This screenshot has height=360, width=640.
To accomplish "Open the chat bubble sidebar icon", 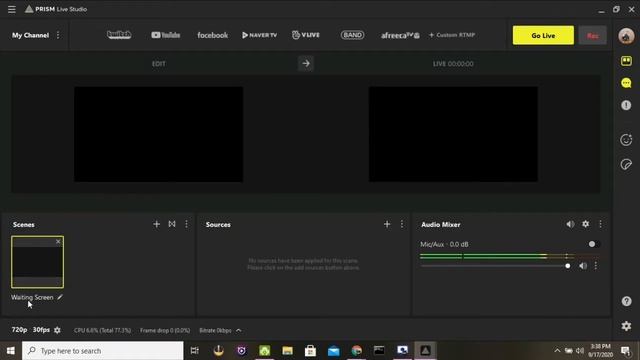I will tap(626, 83).
